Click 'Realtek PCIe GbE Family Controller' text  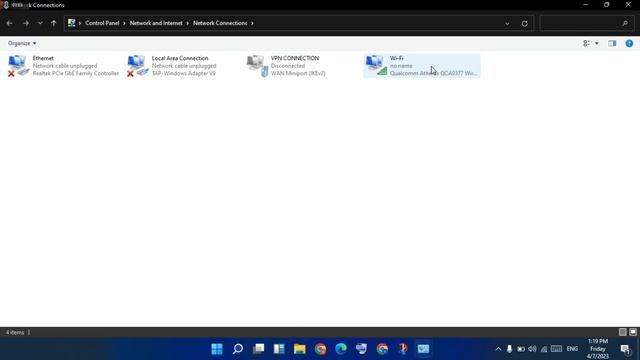pyautogui.click(x=76, y=73)
